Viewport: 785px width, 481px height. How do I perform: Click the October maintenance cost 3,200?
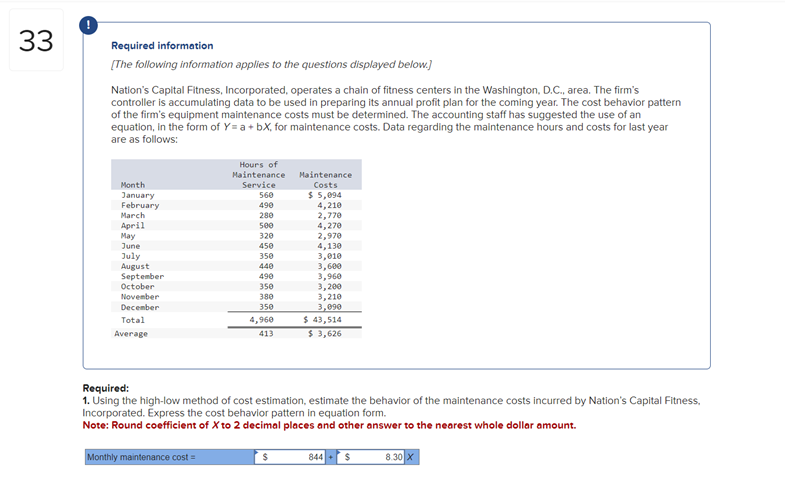(329, 287)
